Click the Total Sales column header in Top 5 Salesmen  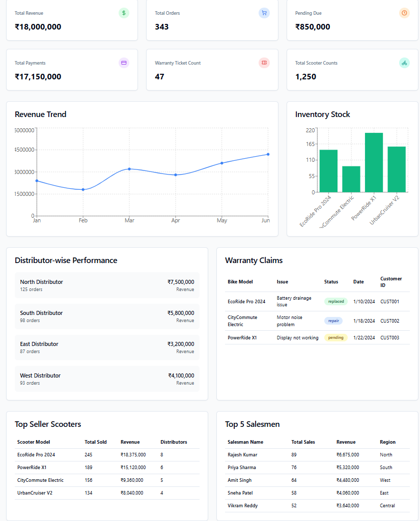303,442
